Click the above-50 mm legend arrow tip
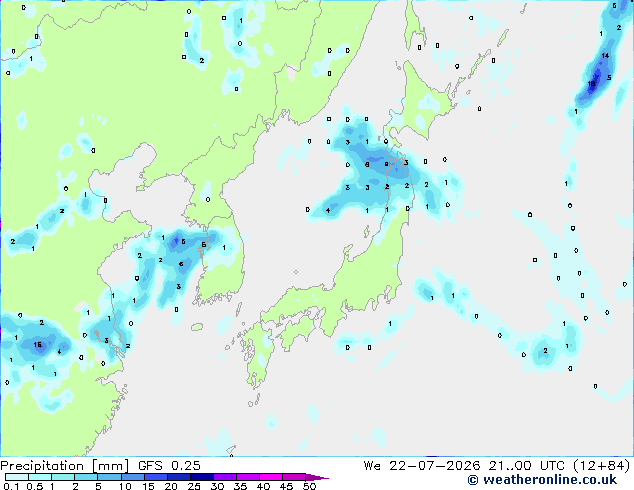The width and height of the screenshot is (634, 490). [317, 477]
